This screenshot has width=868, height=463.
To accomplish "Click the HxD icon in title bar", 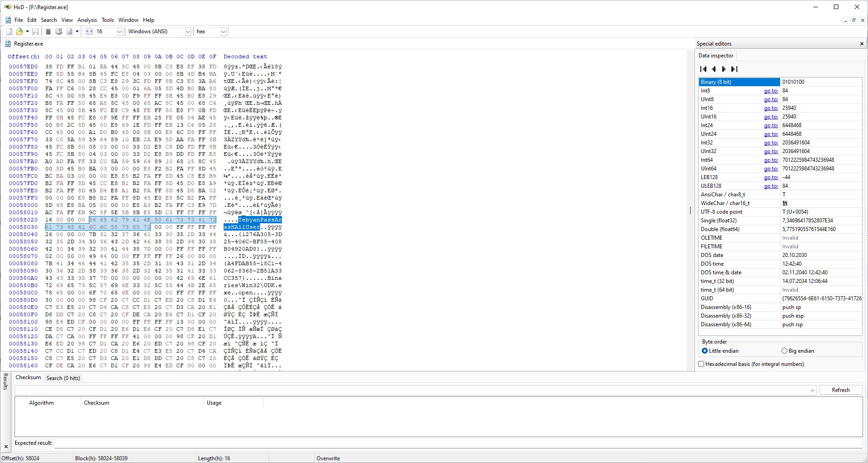I will [x=7, y=7].
